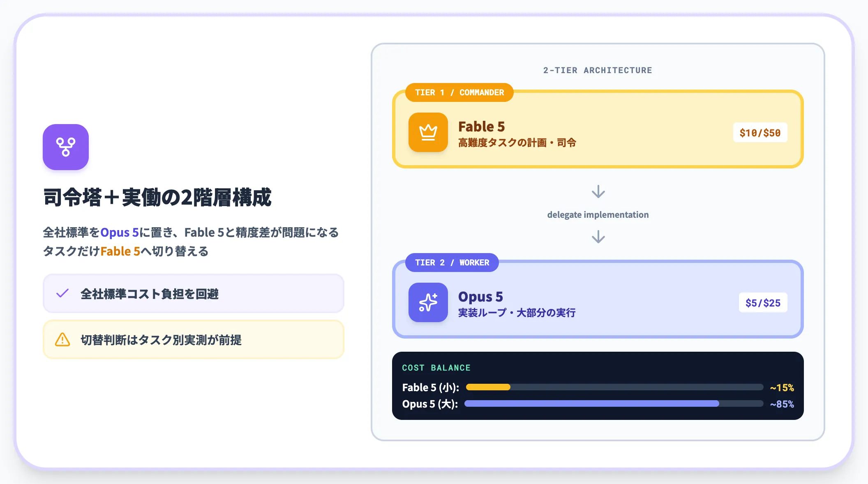
Task: Click the 全社標準コスト負担を回避 text
Action: click(150, 294)
